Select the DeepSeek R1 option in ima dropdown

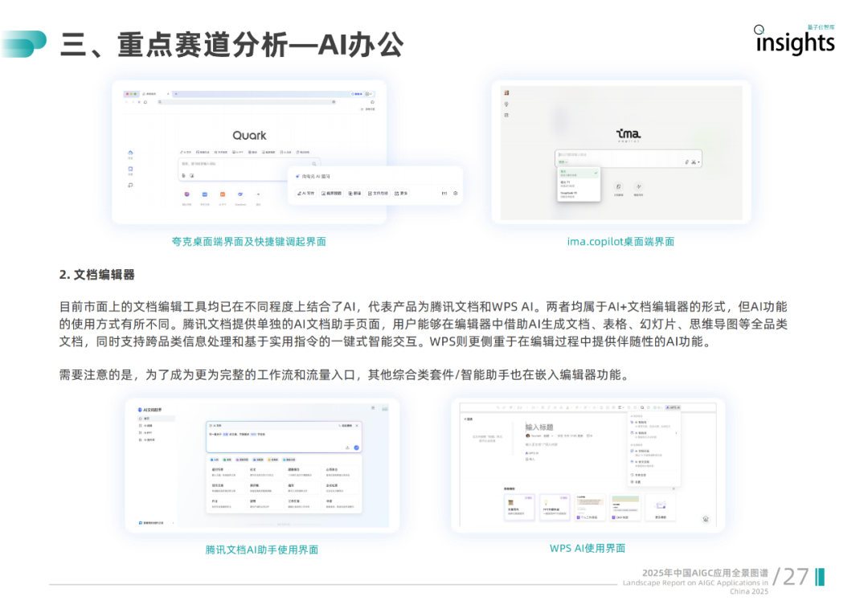click(579, 194)
